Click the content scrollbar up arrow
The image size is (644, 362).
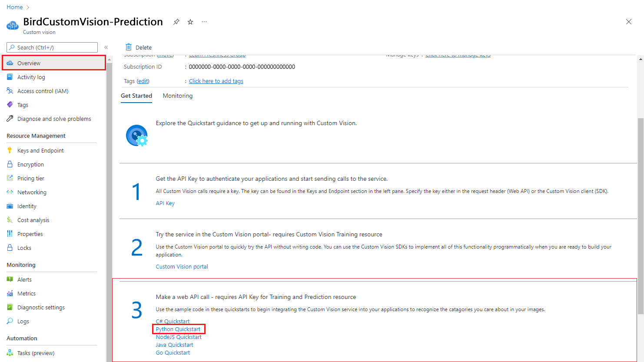641,59
